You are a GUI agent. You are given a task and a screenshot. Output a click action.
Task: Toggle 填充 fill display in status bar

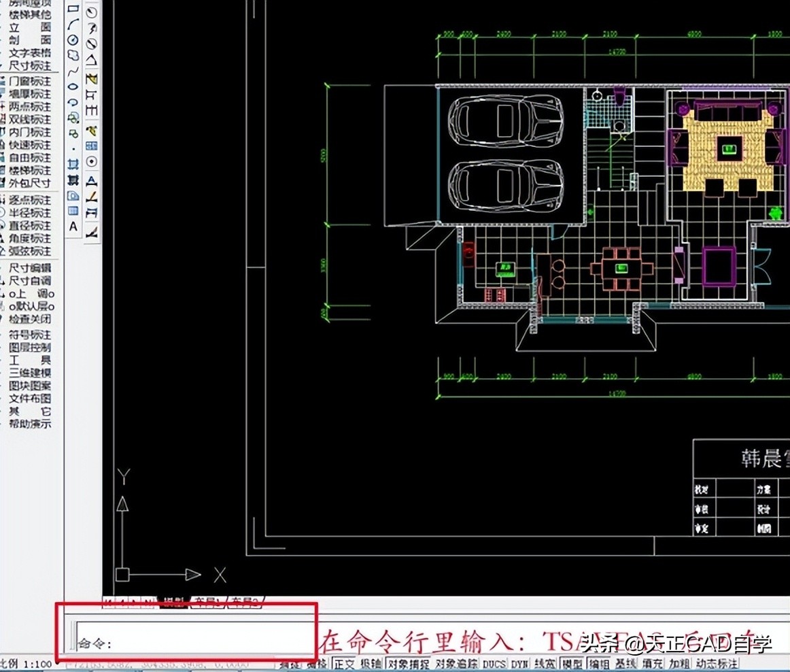point(653,664)
